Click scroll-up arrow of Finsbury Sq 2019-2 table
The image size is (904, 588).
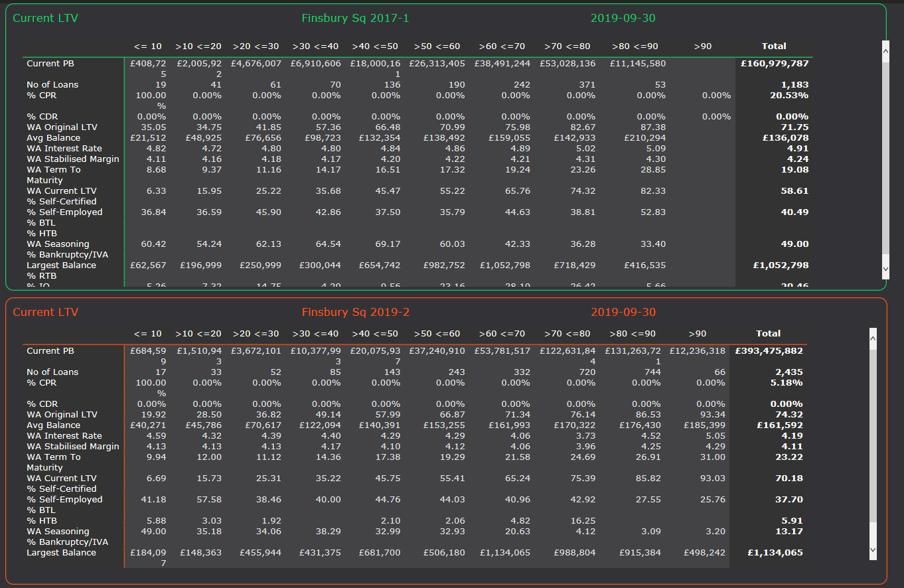873,337
